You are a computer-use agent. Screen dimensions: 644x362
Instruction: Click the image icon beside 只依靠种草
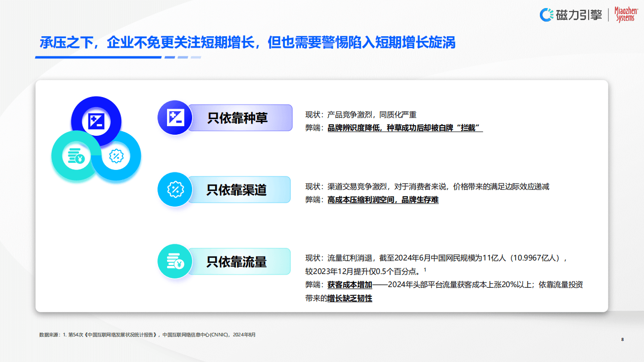[176, 118]
